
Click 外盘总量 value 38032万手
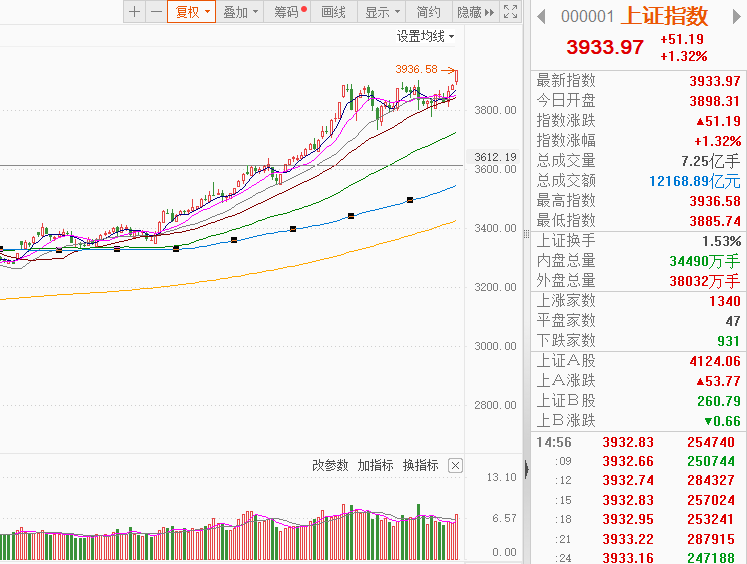pyautogui.click(x=705, y=281)
